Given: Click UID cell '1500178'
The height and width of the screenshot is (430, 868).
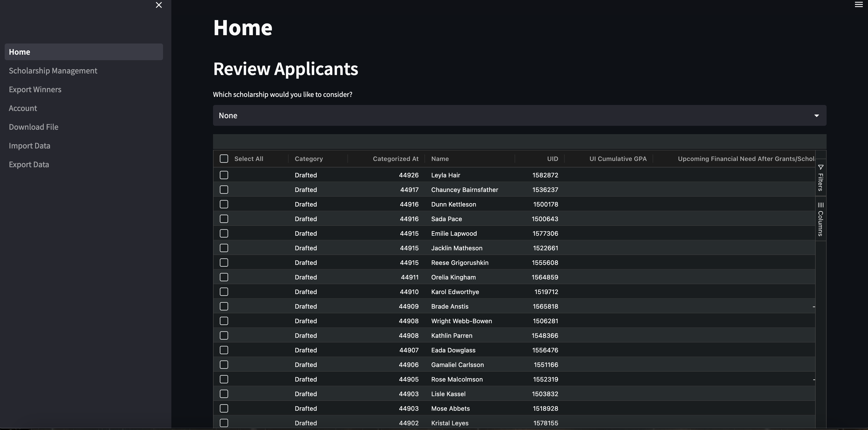Looking at the screenshot, I should point(546,204).
